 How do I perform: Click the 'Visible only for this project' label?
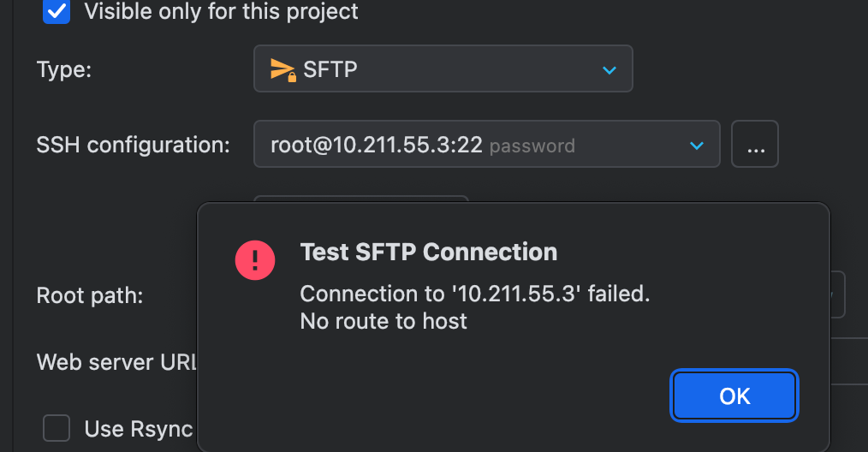[221, 12]
